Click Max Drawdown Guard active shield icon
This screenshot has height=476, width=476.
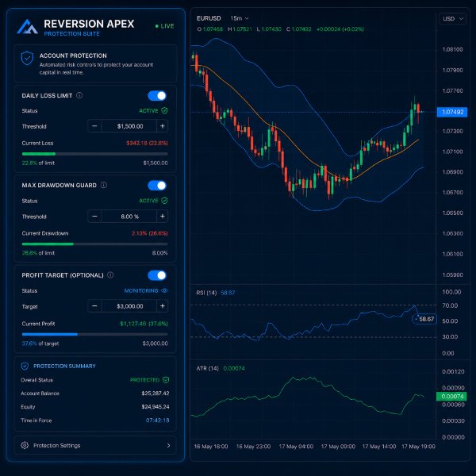(x=164, y=201)
